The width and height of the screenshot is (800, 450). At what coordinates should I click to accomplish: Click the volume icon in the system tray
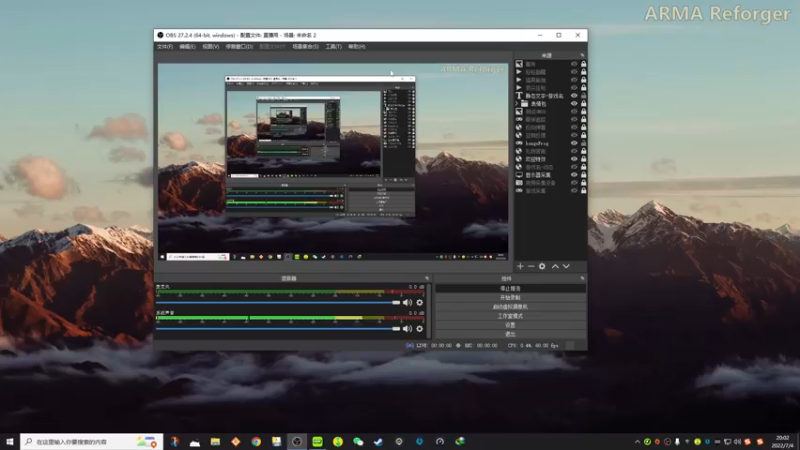point(737,441)
